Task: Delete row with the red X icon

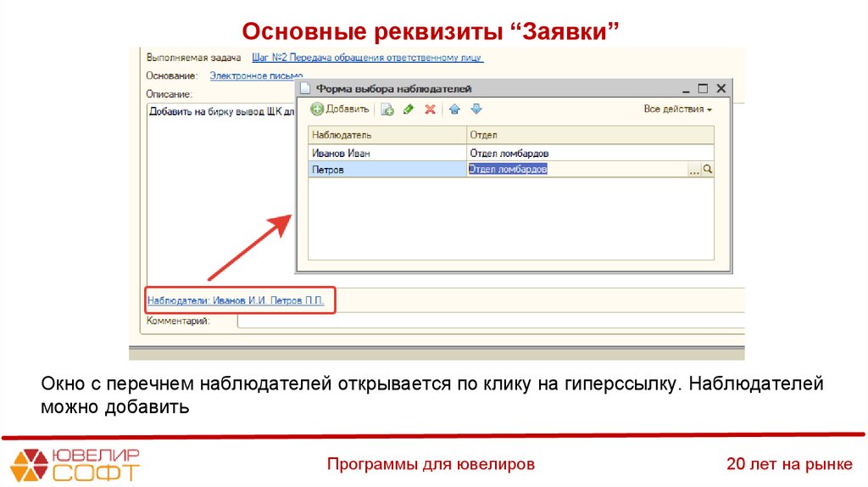Action: click(430, 109)
